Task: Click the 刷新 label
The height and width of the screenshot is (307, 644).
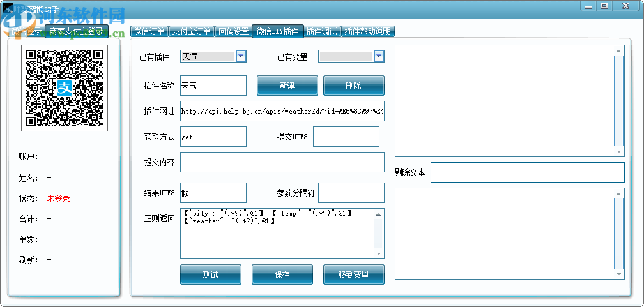Action: (x=28, y=260)
